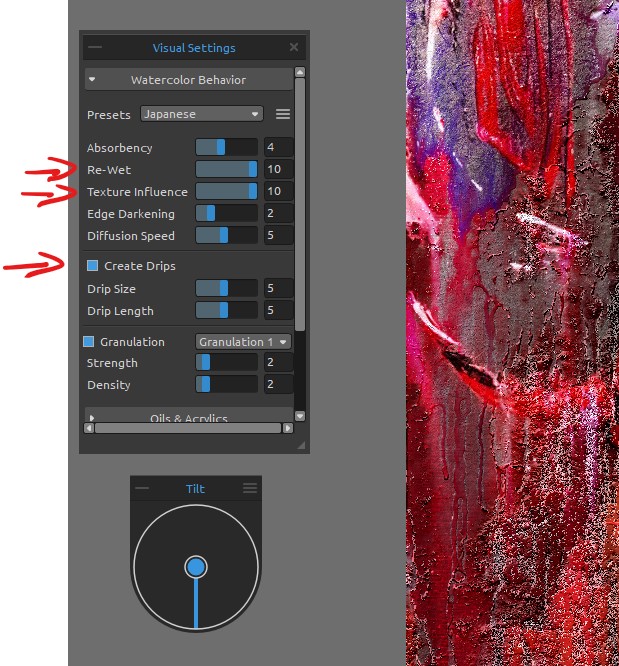Click the Visual Settings panel title
The width and height of the screenshot is (619, 666).
(x=194, y=48)
